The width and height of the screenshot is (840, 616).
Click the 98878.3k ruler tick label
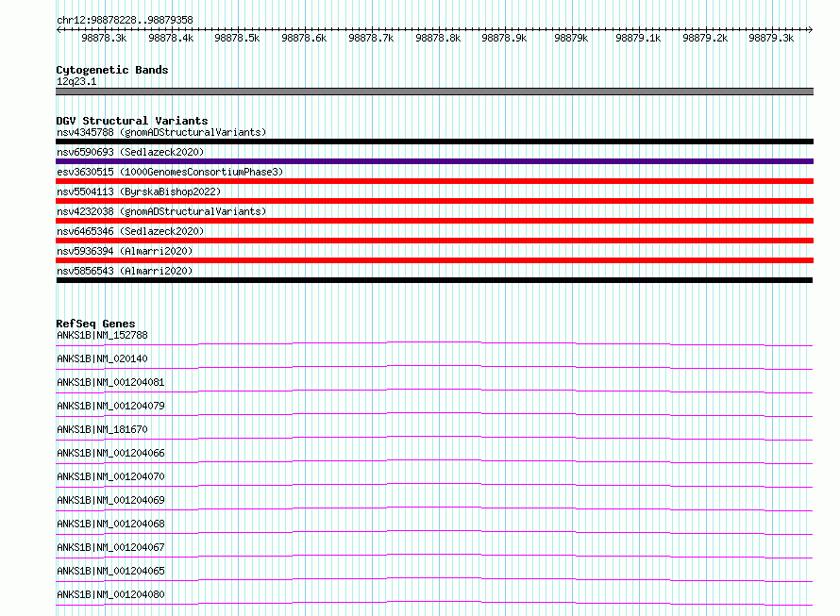coord(104,38)
